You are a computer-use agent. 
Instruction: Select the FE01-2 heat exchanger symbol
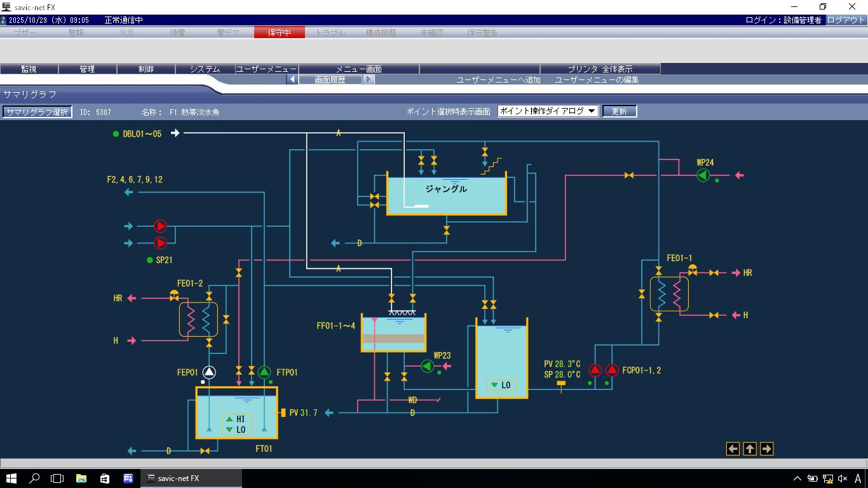tap(198, 319)
